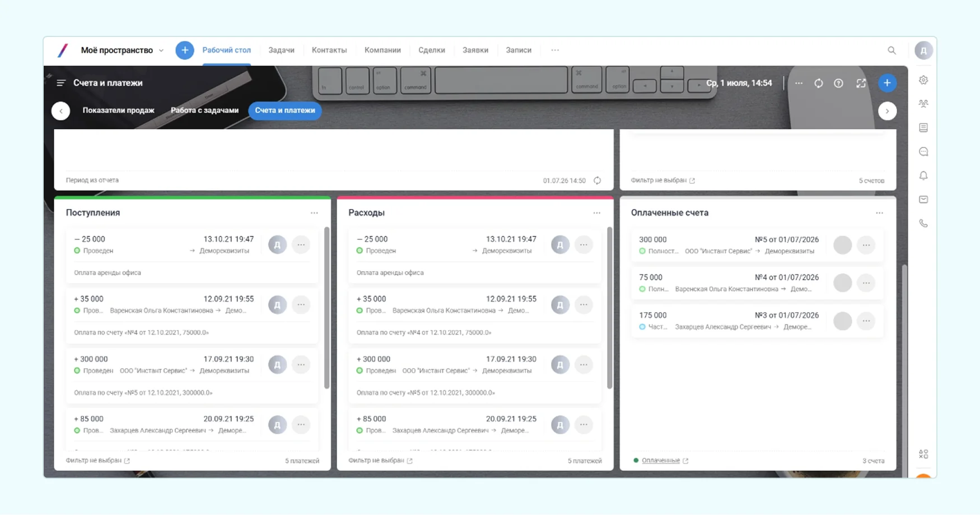Click the 3 счета count text
Screen dimensions: 980x515
[x=873, y=461]
